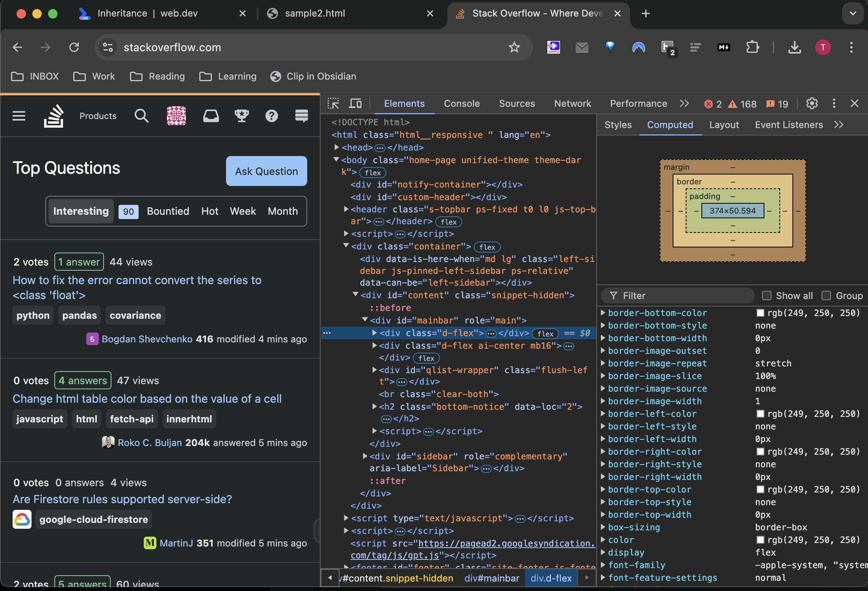Open question about Firestore rules server-side
868x591 pixels.
122,499
